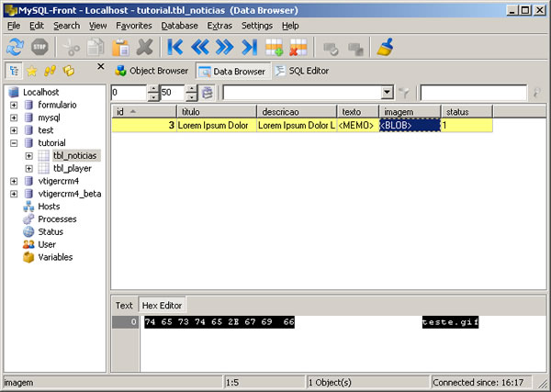551x392 pixels.
Task: Open Hosts in the navigator
Action: point(49,207)
